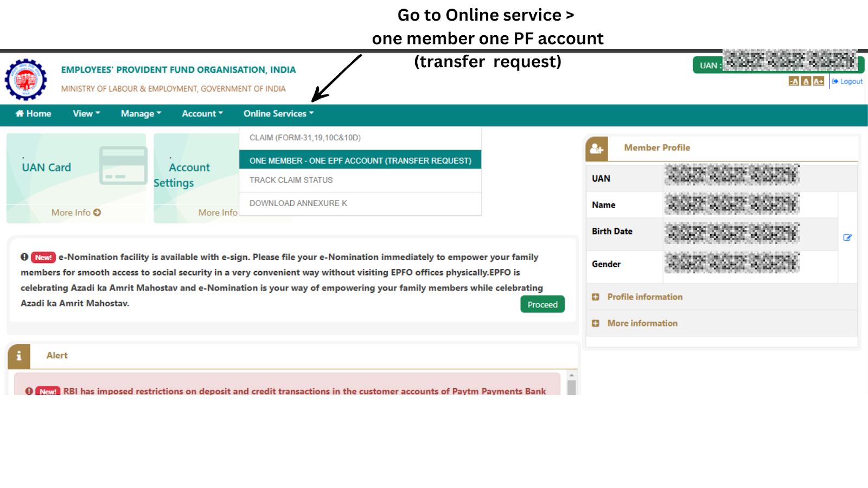Select ONE MEMBER - ONE EPF ACCOUNT (TRANSFER REQUEST)
Screen dimensions: 868x488
(360, 160)
